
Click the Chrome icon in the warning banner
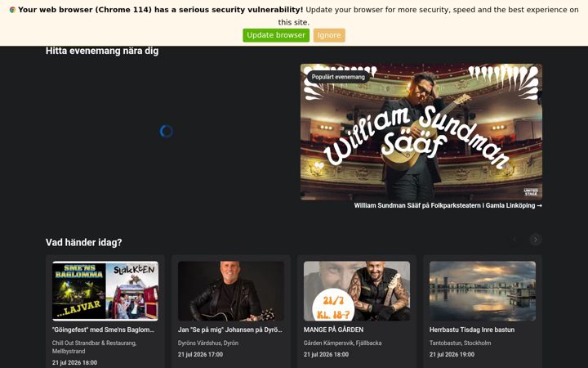(x=12, y=10)
